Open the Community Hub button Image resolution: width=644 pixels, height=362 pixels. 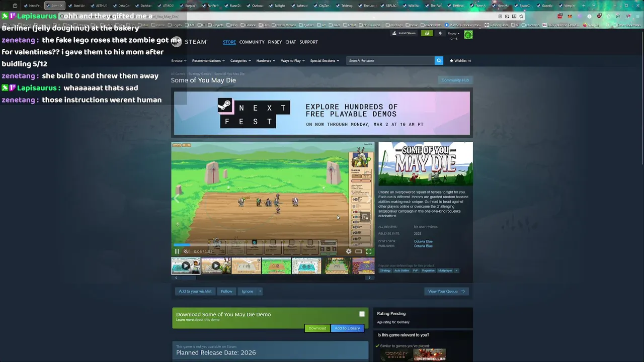click(x=455, y=80)
